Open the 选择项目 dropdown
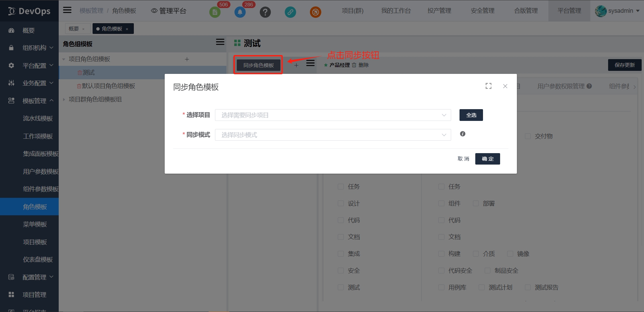Image resolution: width=644 pixels, height=312 pixels. point(333,115)
